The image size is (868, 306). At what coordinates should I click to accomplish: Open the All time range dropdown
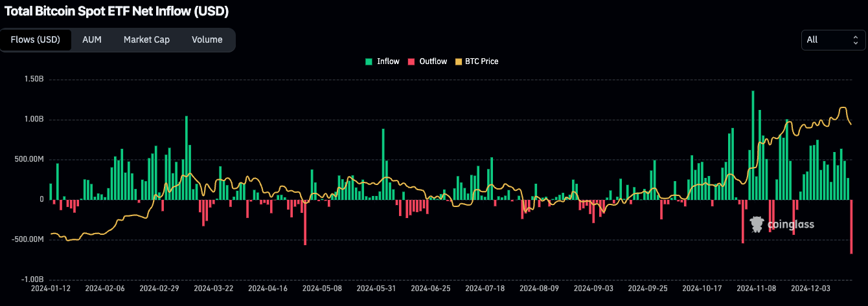[832, 39]
